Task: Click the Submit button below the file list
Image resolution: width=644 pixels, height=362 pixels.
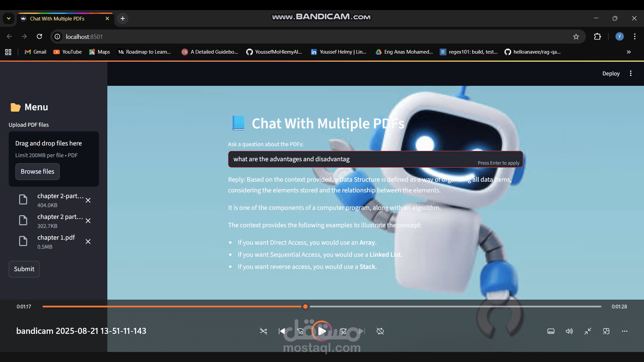Action: [24, 269]
